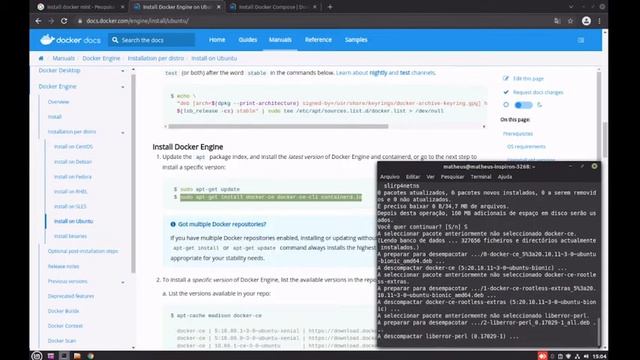Click the info icon in the repositories note
The width and height of the screenshot is (640, 360).
(173, 224)
